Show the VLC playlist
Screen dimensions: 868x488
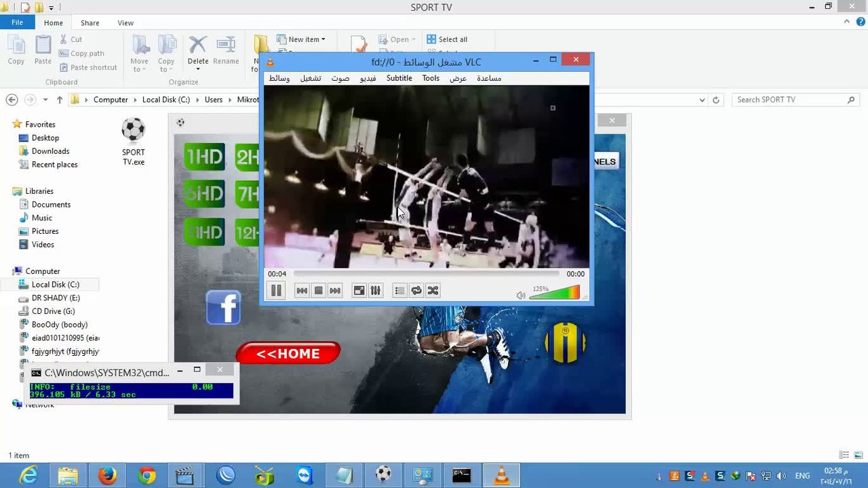pyautogui.click(x=400, y=291)
